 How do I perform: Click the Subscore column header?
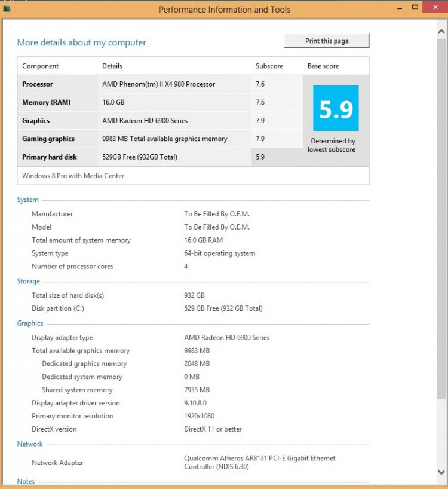[x=269, y=66]
